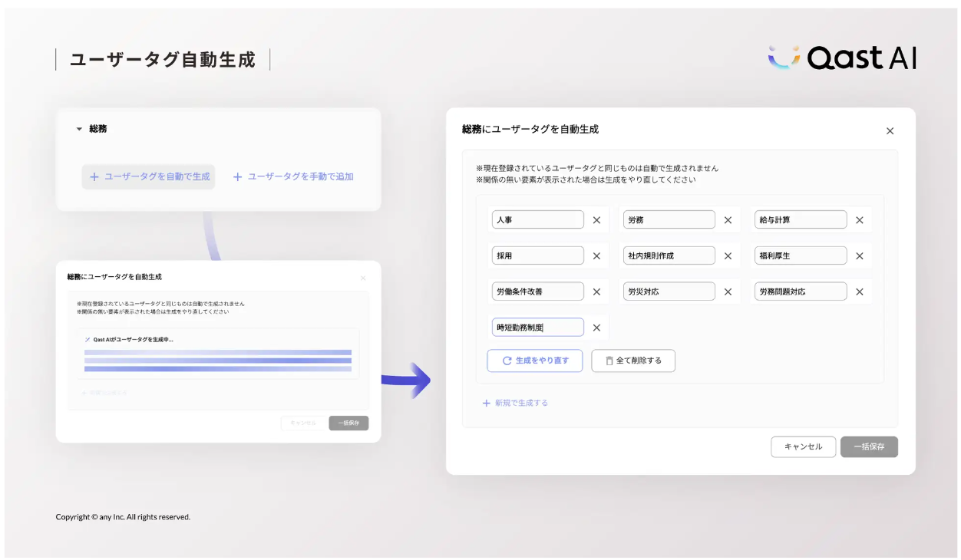The width and height of the screenshot is (961, 560).
Task: Delete the 社内規則作成 tag via X
Action: (728, 255)
